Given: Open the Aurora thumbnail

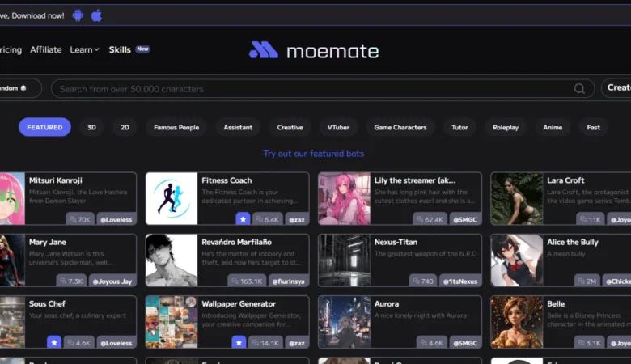Looking at the screenshot, I should [344, 322].
